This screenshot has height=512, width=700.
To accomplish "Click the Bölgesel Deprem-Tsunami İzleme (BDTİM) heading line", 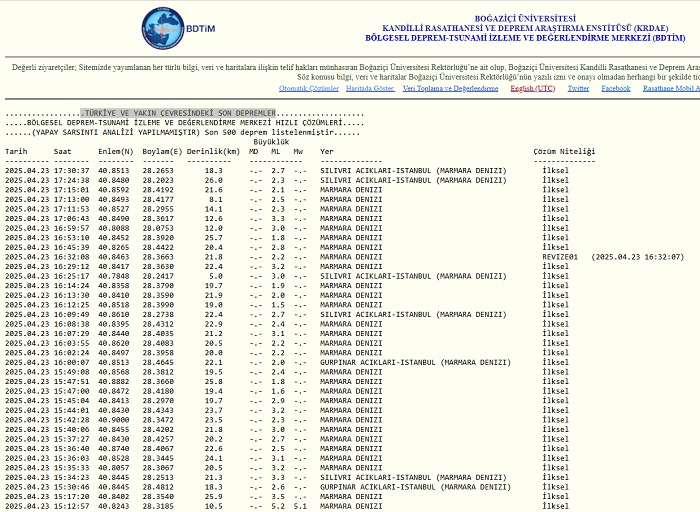I will coord(525,38).
